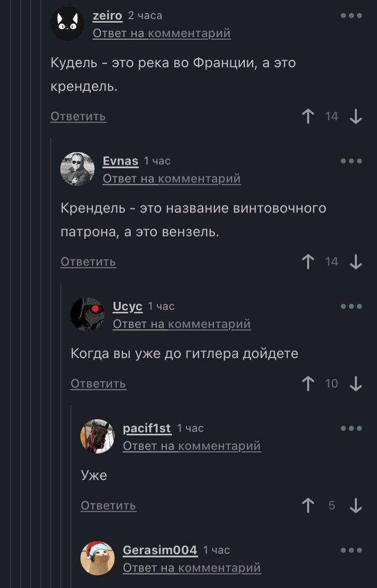Screen dimensions: 377x588
Task: Open three-dot menu on pacif1st's comment
Action: pyautogui.click(x=351, y=428)
